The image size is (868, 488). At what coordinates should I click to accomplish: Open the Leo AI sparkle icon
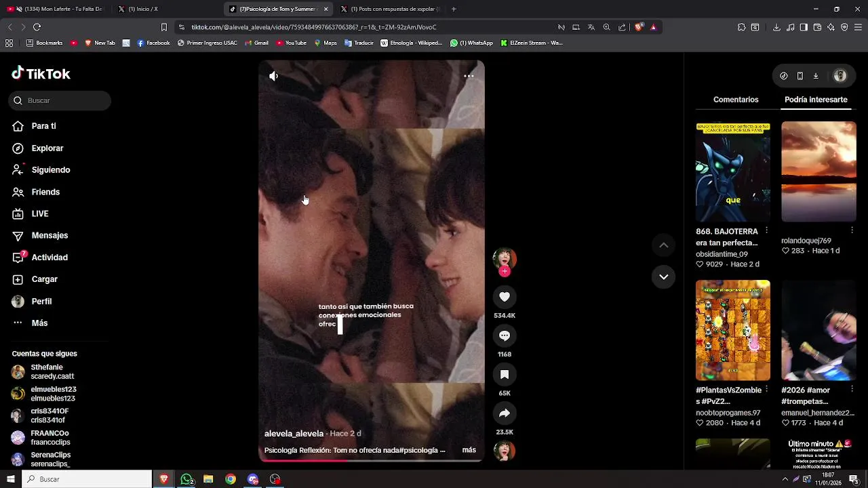click(831, 27)
